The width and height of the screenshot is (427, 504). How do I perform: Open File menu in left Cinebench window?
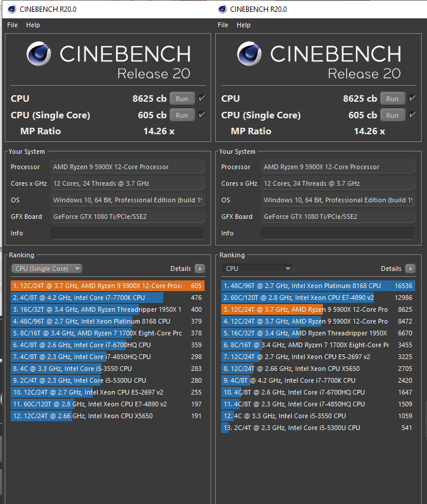pos(12,25)
